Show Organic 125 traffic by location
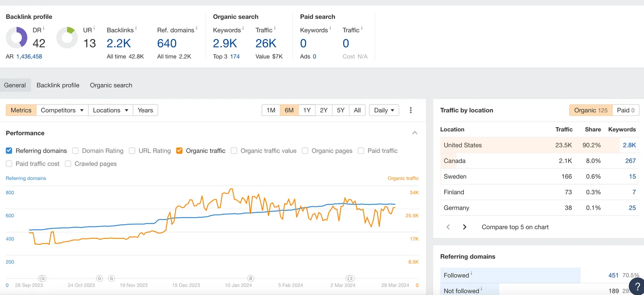This screenshot has width=644, height=295. tap(591, 110)
